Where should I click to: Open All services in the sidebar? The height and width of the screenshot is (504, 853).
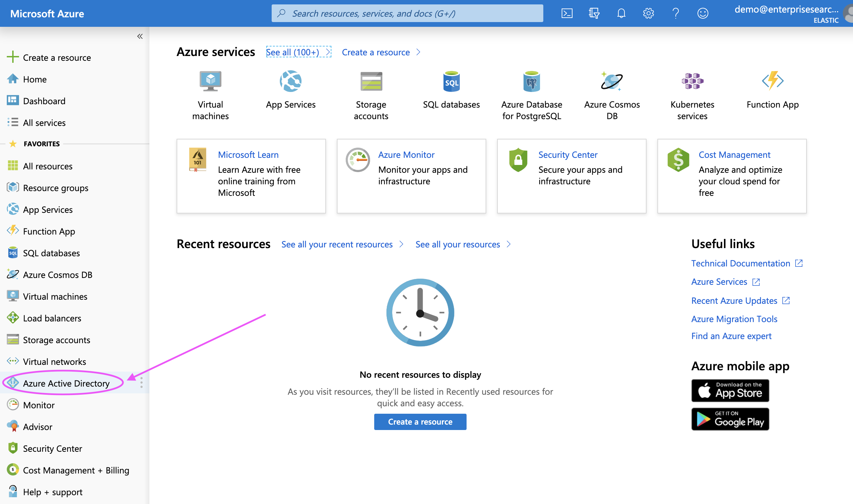pos(44,123)
